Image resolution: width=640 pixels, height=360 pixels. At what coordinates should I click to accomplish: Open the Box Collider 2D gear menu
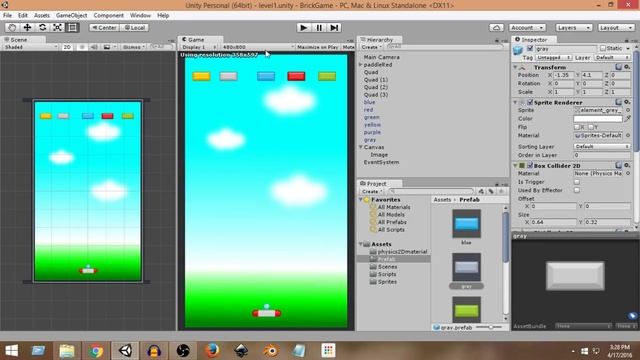(627, 165)
